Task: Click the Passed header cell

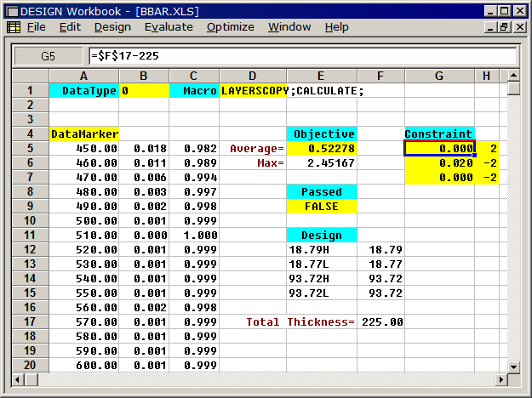Action: click(322, 192)
